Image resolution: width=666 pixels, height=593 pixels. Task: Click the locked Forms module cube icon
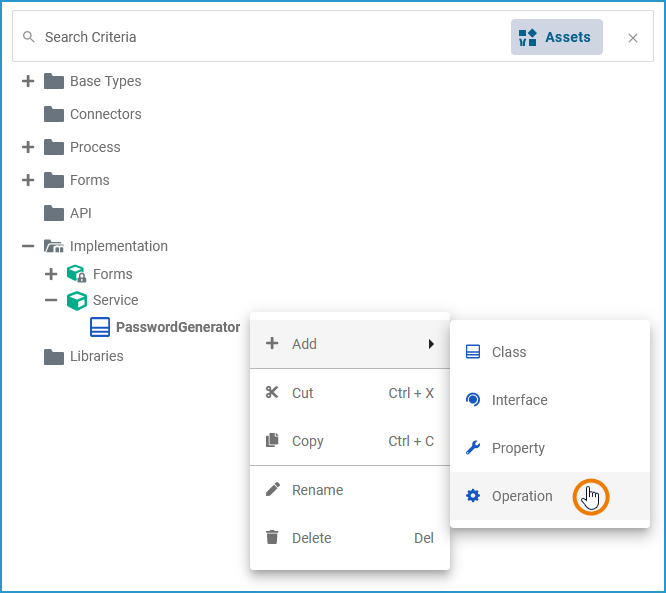click(76, 274)
